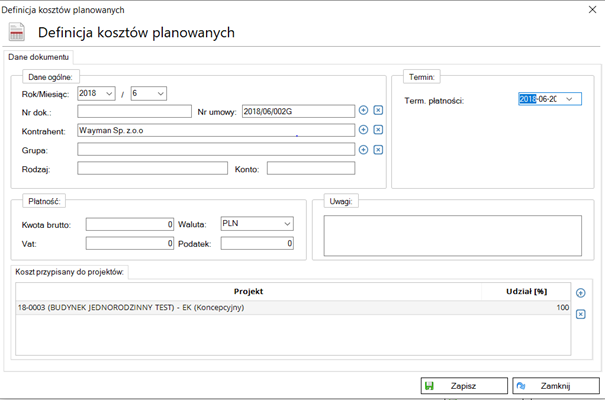Image resolution: width=605 pixels, height=400 pixels.
Task: Focus the Konto input field
Action: (311, 168)
